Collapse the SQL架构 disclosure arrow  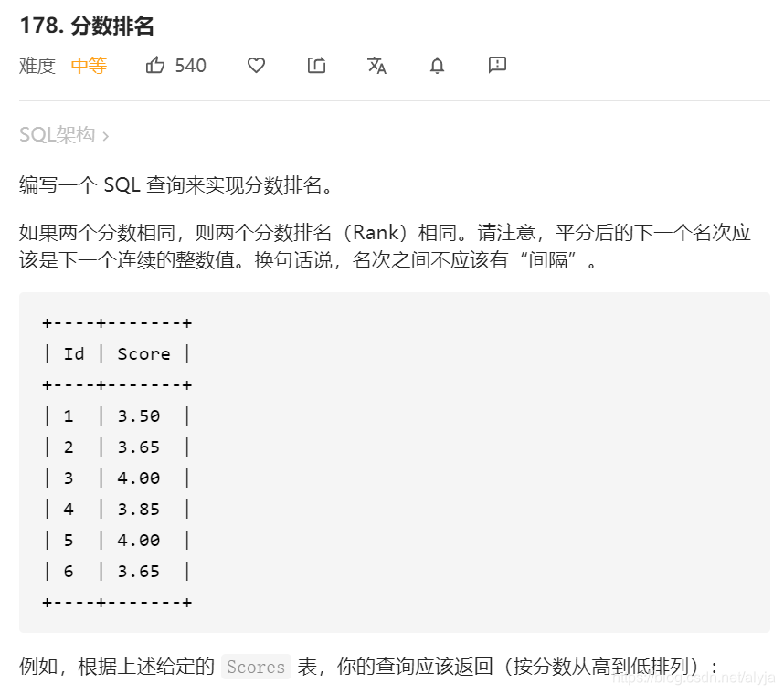[106, 134]
